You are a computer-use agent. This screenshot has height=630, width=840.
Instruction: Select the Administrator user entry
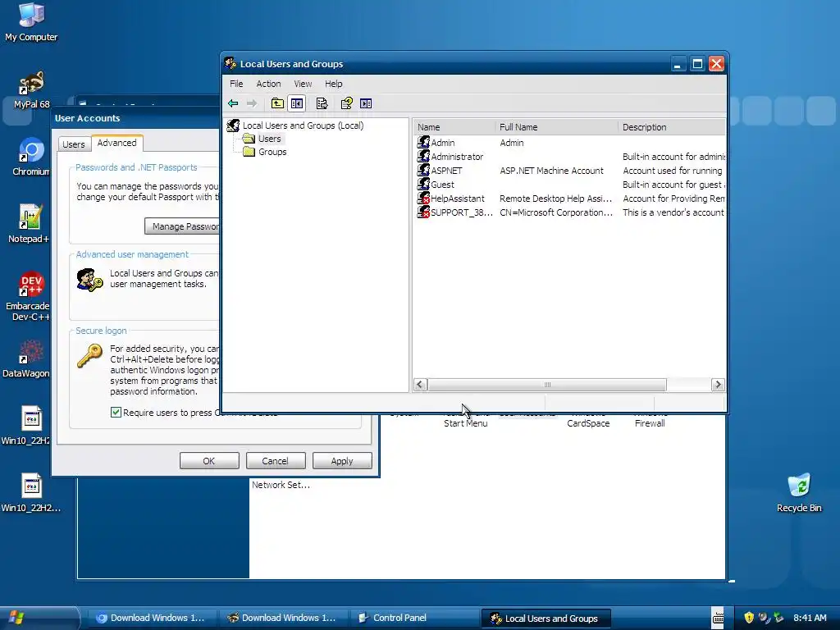(x=456, y=157)
